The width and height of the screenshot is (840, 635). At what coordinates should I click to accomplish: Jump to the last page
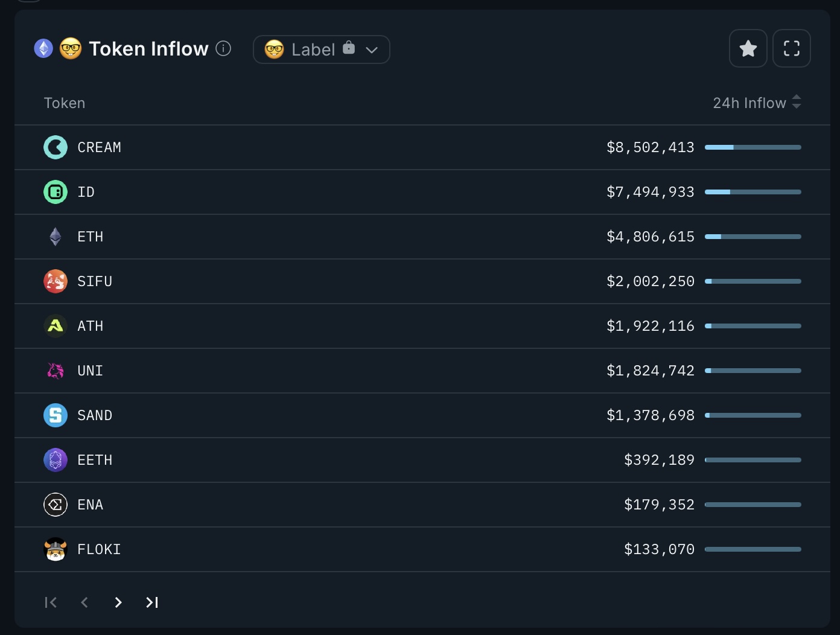point(152,602)
